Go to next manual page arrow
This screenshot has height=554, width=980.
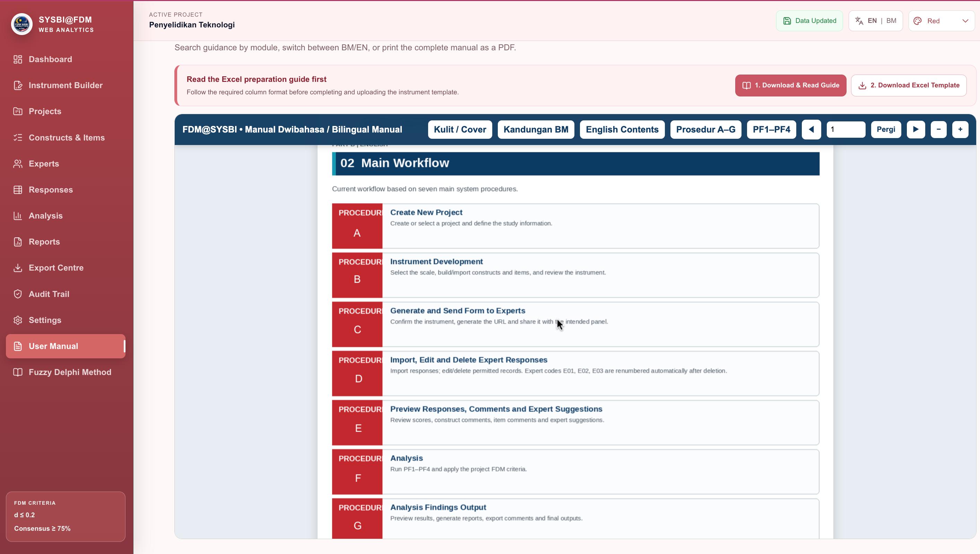(x=915, y=129)
